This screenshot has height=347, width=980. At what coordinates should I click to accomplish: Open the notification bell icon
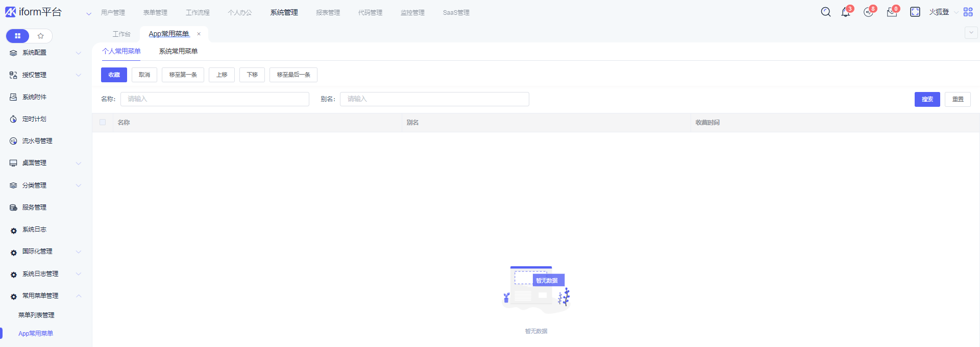click(x=845, y=12)
